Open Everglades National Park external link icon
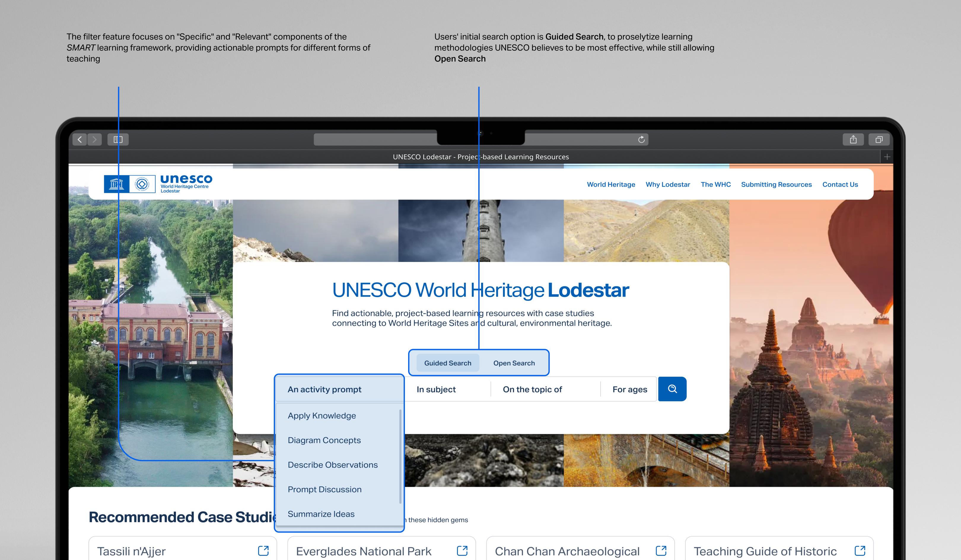The height and width of the screenshot is (560, 961). pyautogui.click(x=462, y=551)
